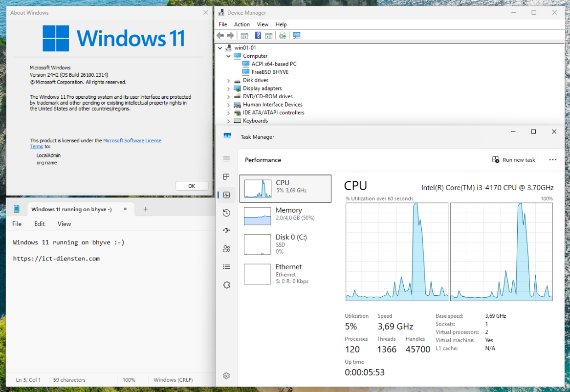Click the DVD/CD-ROM drives icon
Image resolution: width=570 pixels, height=392 pixels.
[238, 96]
